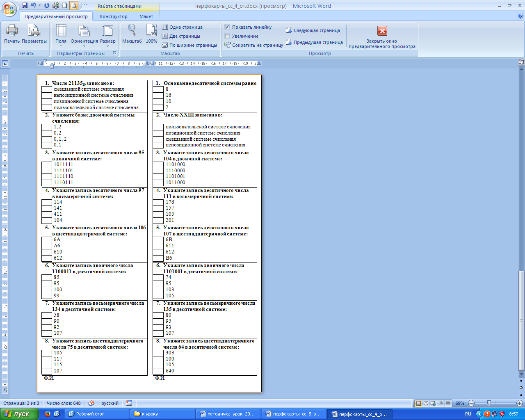Open Word Help question mark icon
Screen dimensions: 525x420
pos(520,16)
